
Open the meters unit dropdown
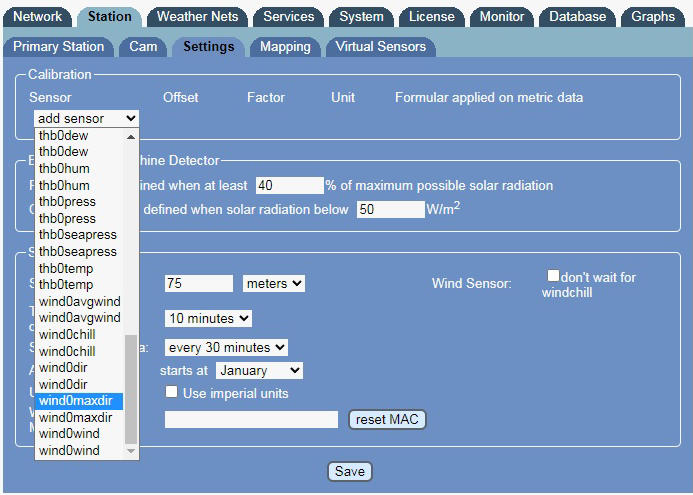[274, 283]
